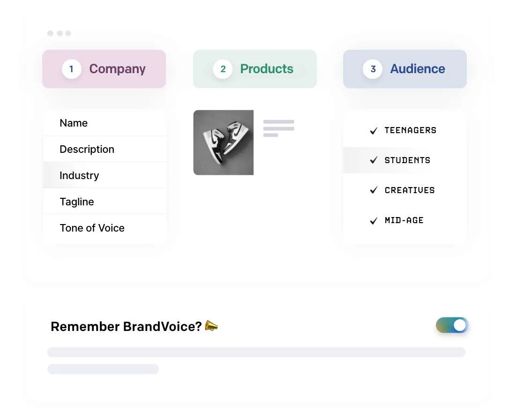Click the megaphone icon beside Remember BrandVoice
This screenshot has height=420, width=509.
point(211,326)
